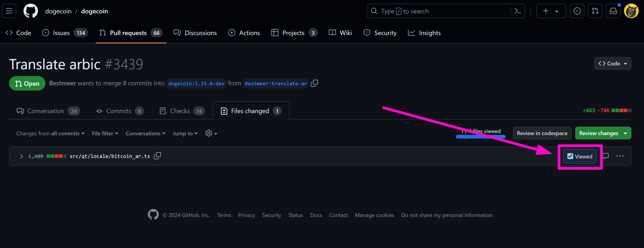Switch to the Code tab
The width and height of the screenshot is (644, 248).
click(18, 33)
